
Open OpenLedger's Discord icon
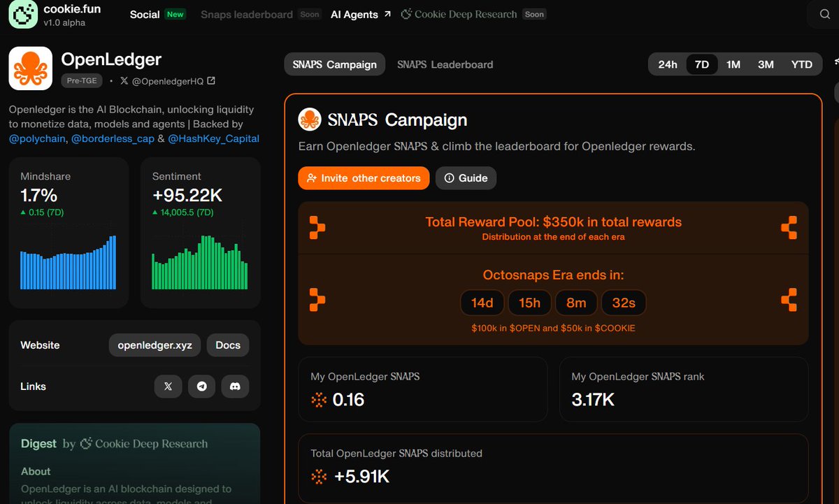click(235, 386)
